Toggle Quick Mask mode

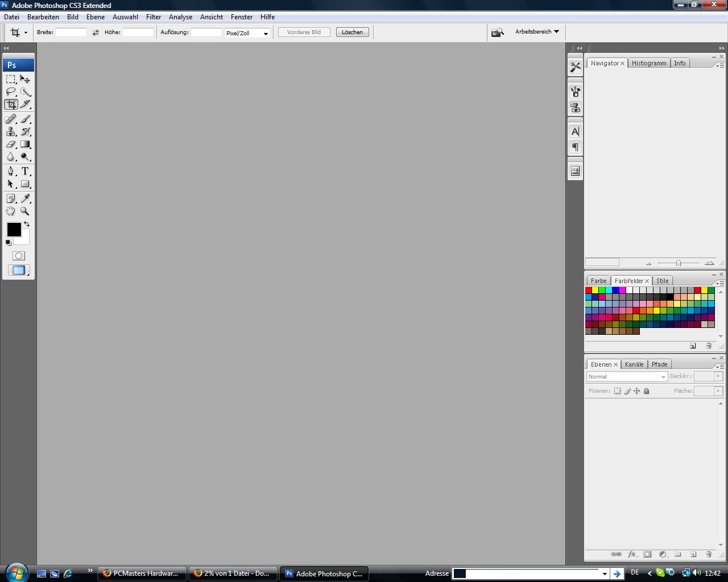19,256
